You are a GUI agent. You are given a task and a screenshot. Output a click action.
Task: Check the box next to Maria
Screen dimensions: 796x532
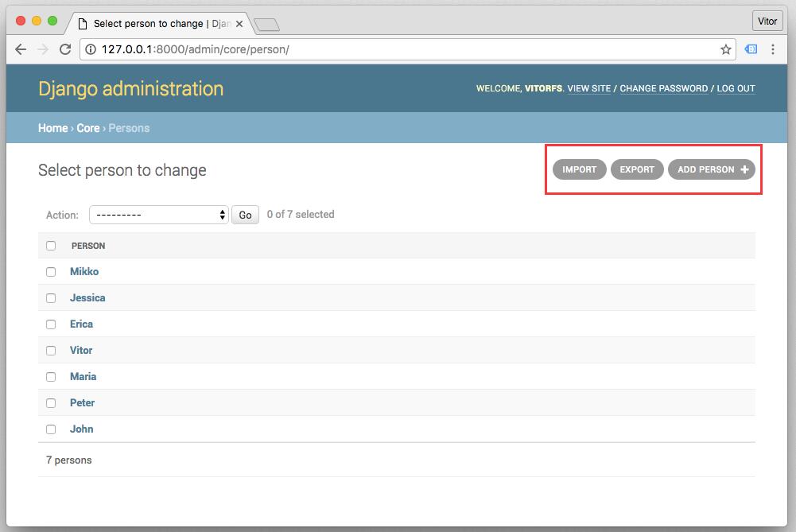51,377
